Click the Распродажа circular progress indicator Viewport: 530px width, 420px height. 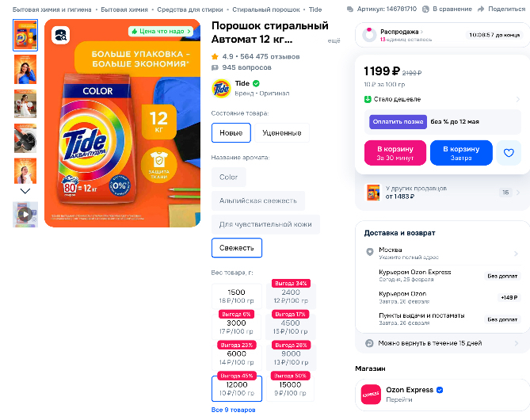click(x=369, y=35)
